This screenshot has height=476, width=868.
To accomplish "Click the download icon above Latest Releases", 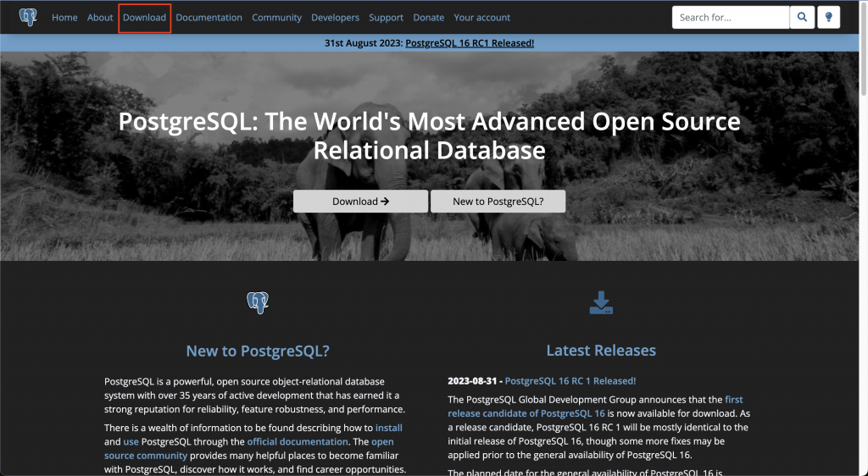I will pos(601,303).
